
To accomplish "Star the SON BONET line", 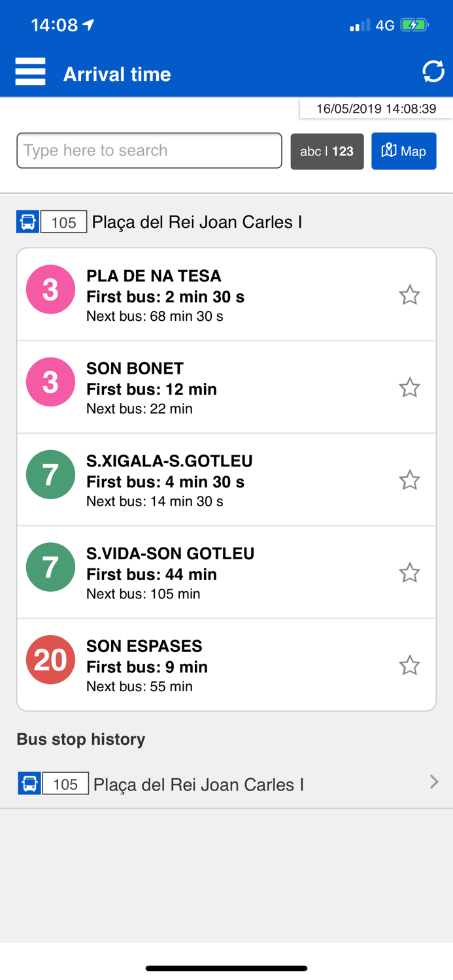I will (410, 388).
